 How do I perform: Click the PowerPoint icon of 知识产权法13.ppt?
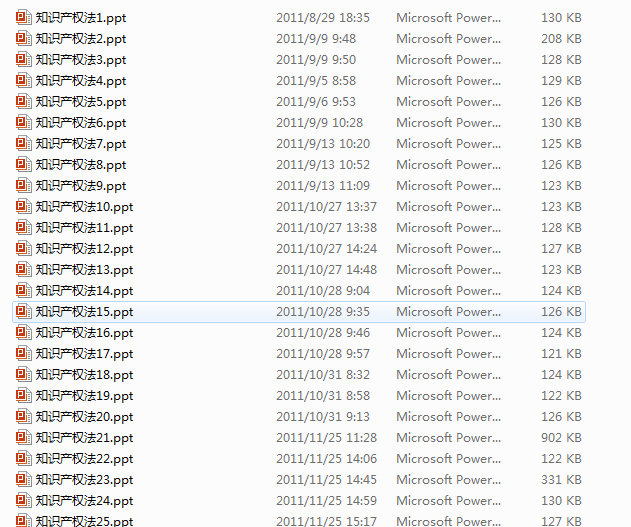point(24,270)
